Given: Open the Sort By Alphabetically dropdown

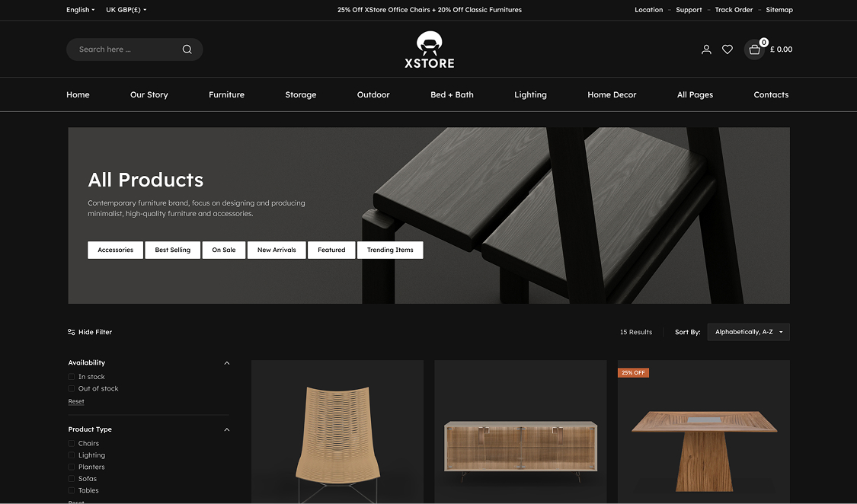Looking at the screenshot, I should tap(748, 332).
